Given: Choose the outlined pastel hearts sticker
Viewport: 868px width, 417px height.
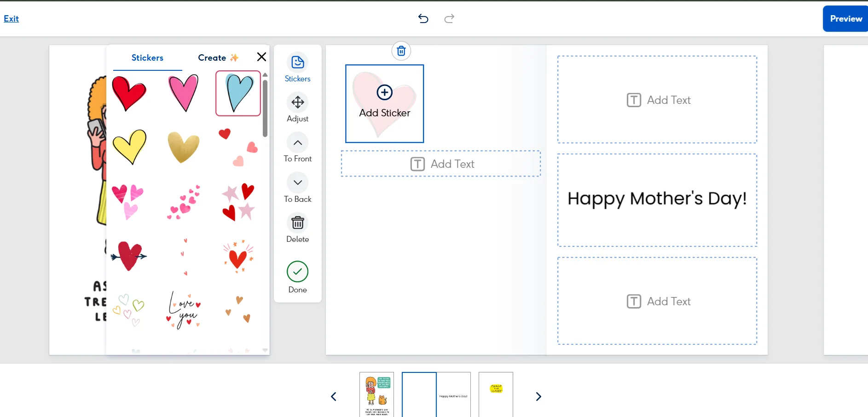Looking at the screenshot, I should click(129, 309).
